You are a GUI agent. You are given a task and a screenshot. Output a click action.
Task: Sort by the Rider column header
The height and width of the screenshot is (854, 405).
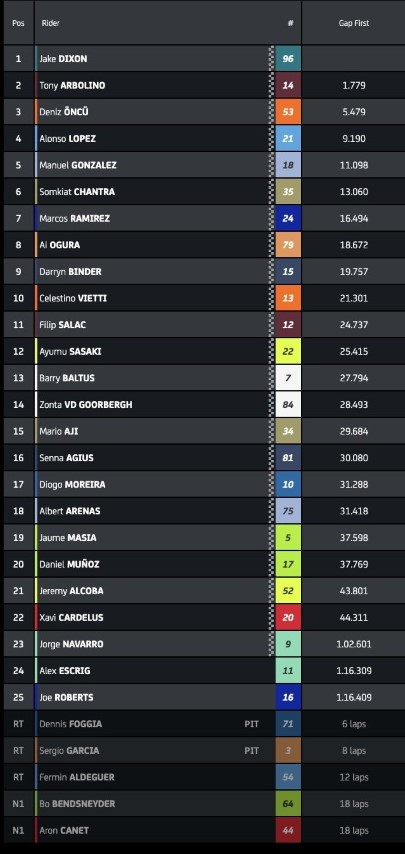pyautogui.click(x=50, y=23)
